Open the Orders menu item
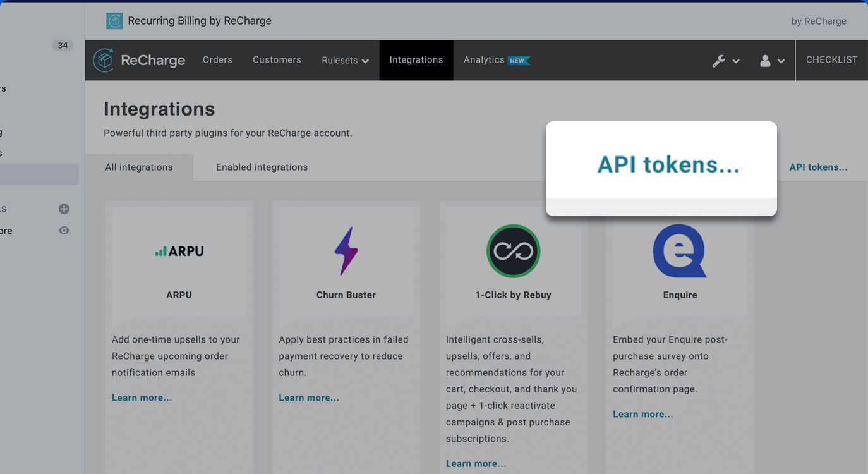 click(217, 60)
